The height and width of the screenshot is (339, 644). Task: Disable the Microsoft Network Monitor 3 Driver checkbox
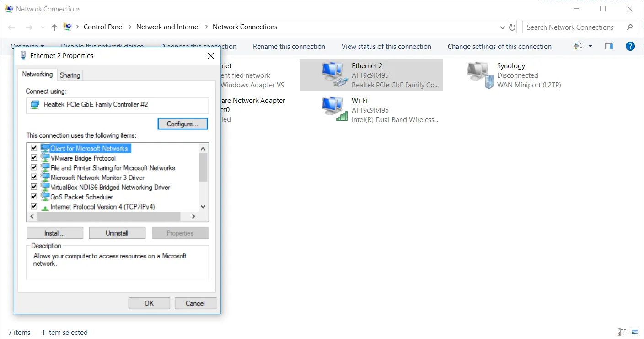[x=34, y=177]
